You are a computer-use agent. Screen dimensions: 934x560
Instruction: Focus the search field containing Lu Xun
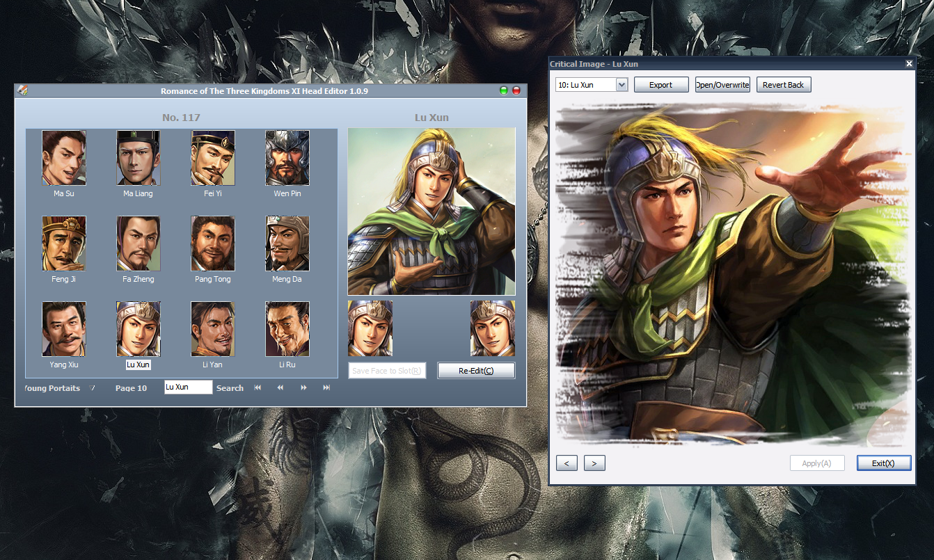pyautogui.click(x=189, y=387)
